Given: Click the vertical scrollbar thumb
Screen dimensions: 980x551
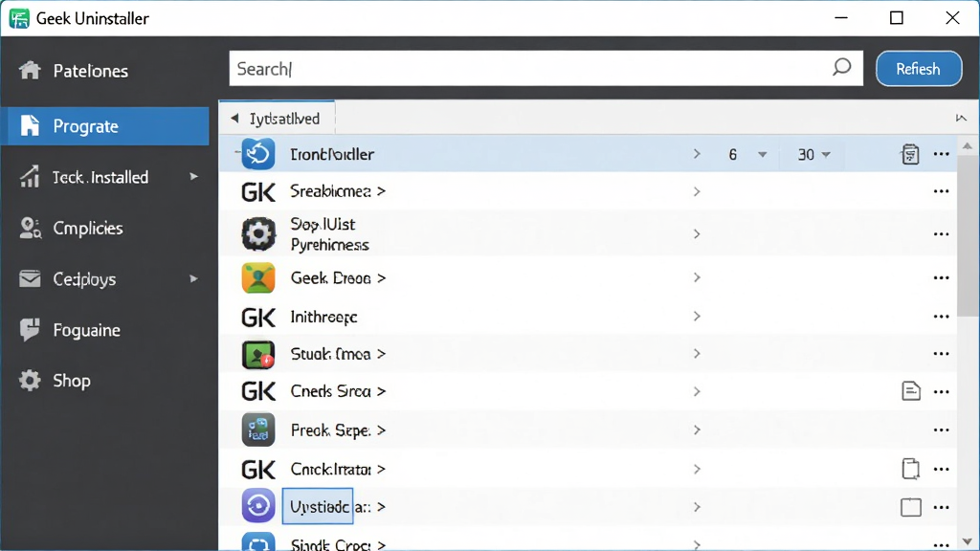Looking at the screenshot, I should pos(968,237).
